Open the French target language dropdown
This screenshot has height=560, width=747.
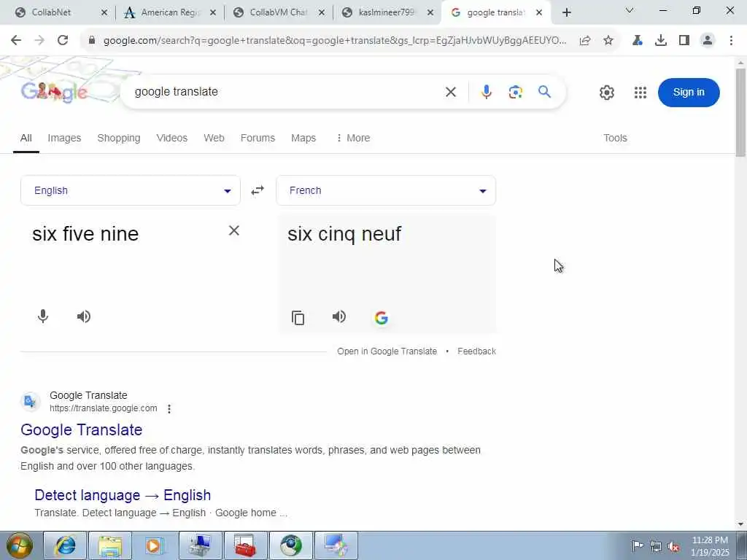pyautogui.click(x=386, y=190)
